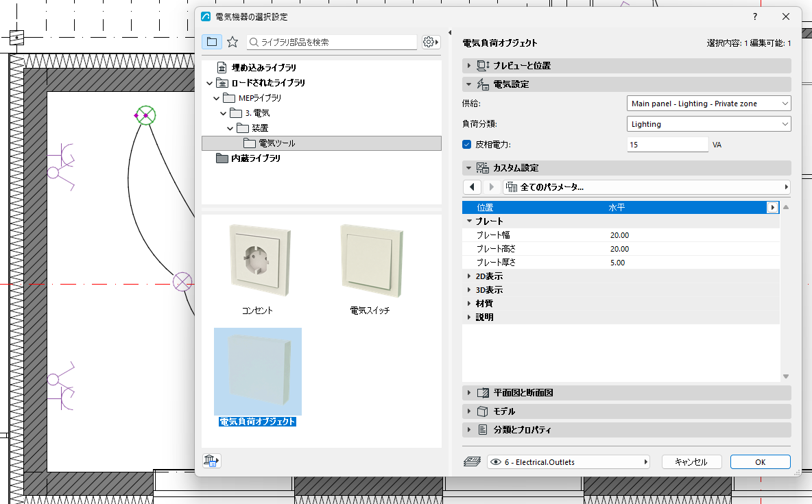This screenshot has width=812, height=504.
Task: Click the カスタム設定 panel icon
Action: click(483, 168)
